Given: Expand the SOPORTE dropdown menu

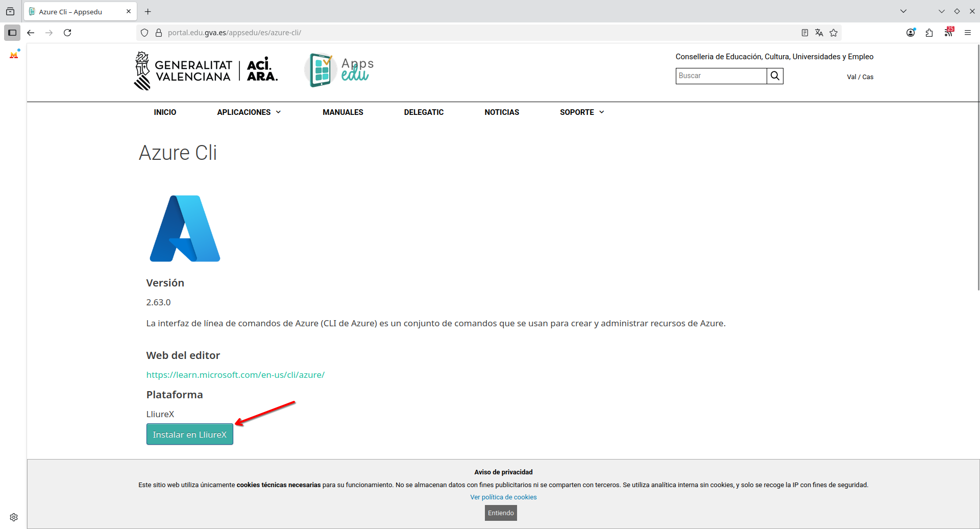Looking at the screenshot, I should (x=581, y=112).
